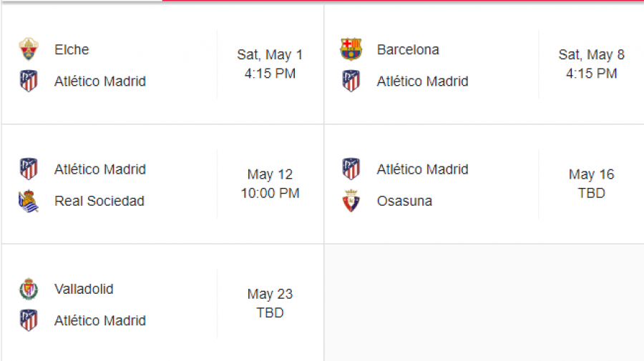Select the Osasuna team name
Screen dimensions: 644x361
tap(404, 201)
